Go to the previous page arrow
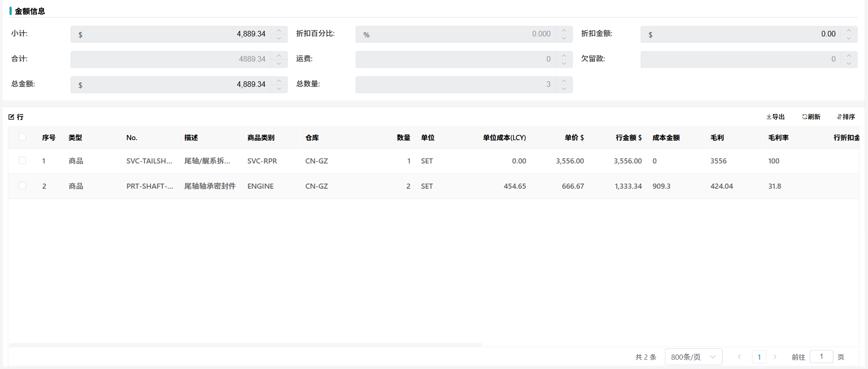This screenshot has width=868, height=369. tap(739, 357)
